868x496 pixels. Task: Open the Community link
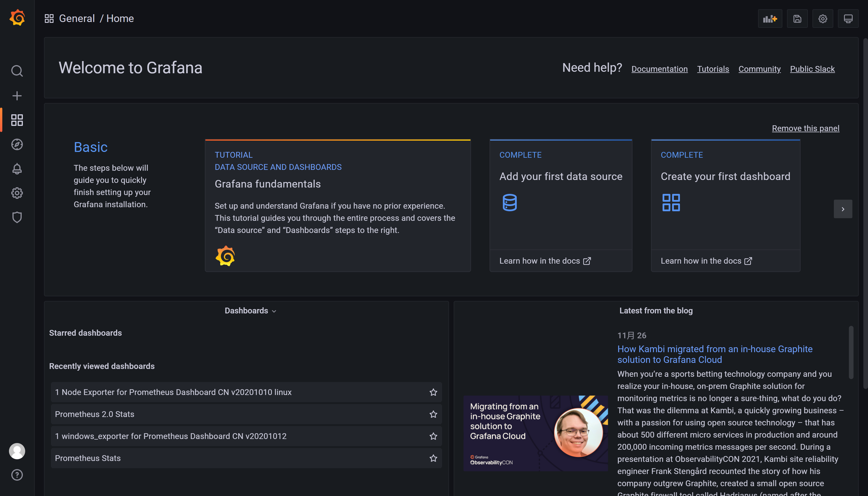tap(759, 69)
